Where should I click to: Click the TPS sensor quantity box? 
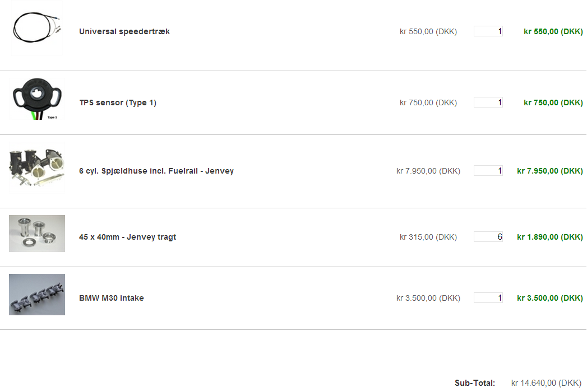[x=488, y=102]
